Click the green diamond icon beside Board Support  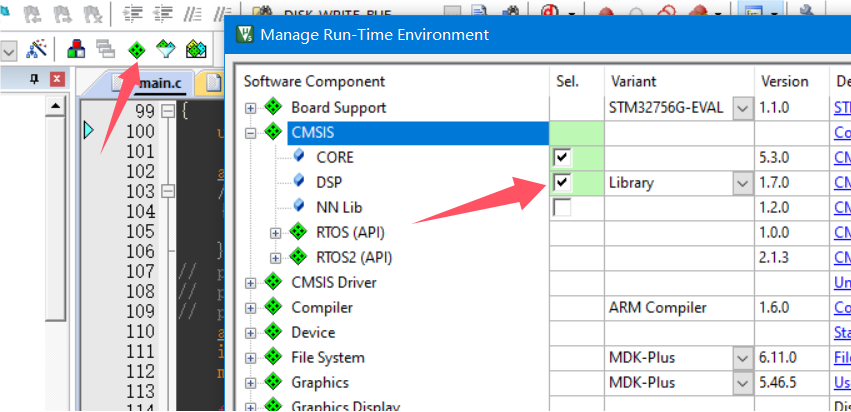pyautogui.click(x=272, y=107)
